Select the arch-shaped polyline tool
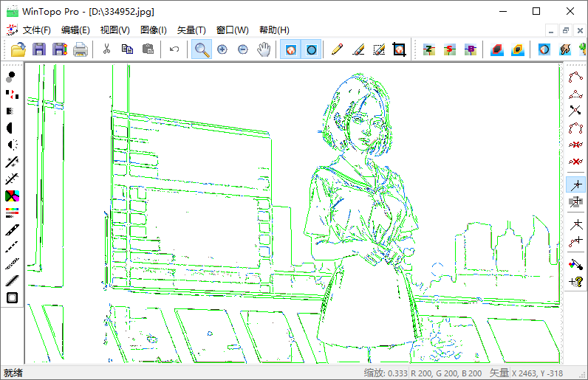 click(x=575, y=128)
